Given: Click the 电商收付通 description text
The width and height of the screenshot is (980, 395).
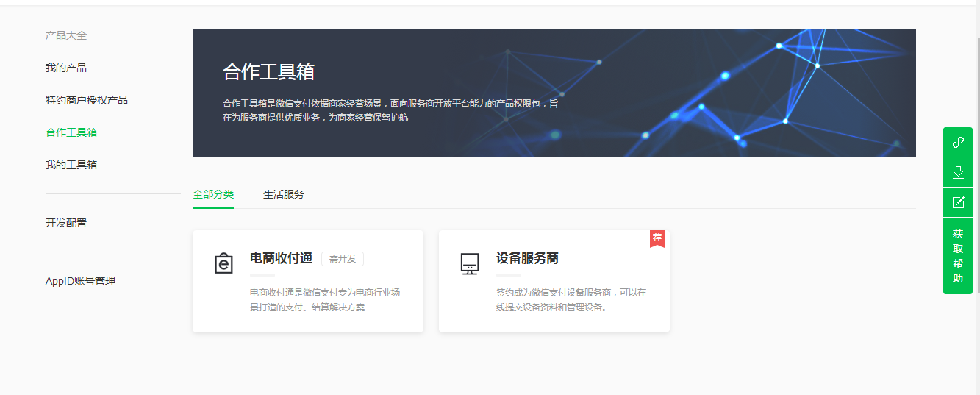Looking at the screenshot, I should tap(325, 299).
